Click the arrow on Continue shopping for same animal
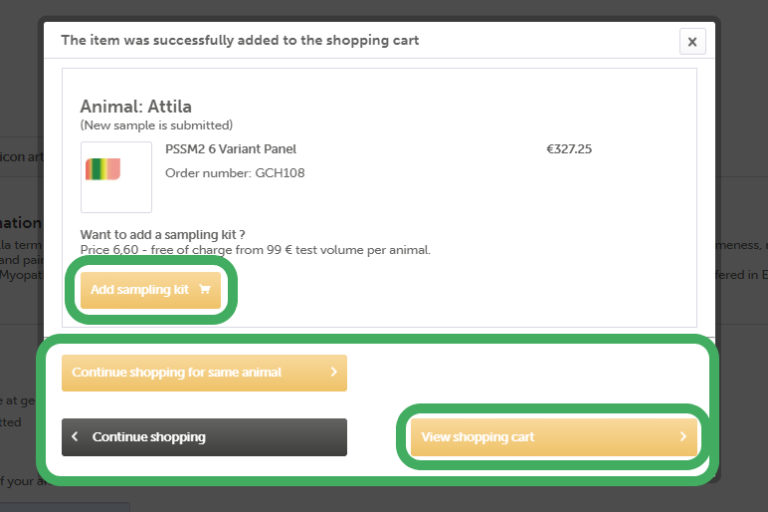The height and width of the screenshot is (512, 768). [334, 372]
